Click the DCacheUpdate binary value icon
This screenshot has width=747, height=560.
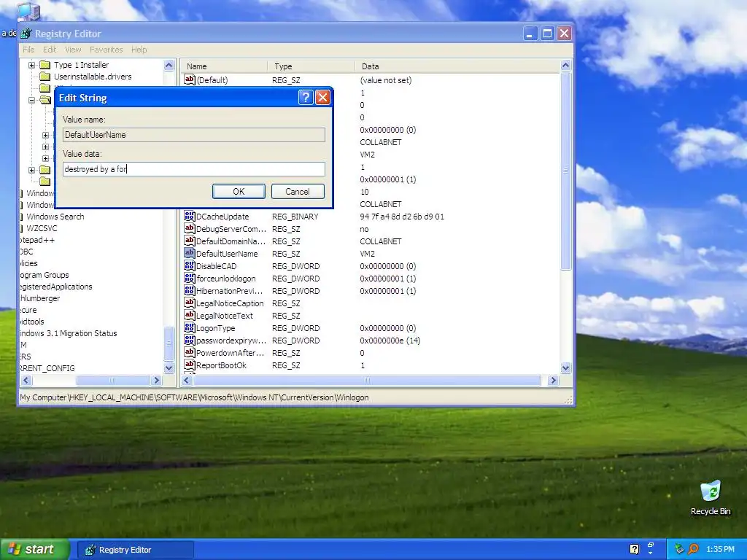pyautogui.click(x=190, y=216)
